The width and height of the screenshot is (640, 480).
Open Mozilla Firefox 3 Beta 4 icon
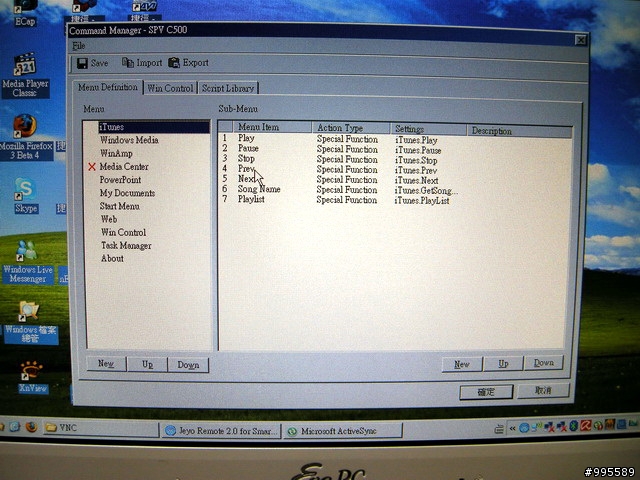click(x=25, y=137)
